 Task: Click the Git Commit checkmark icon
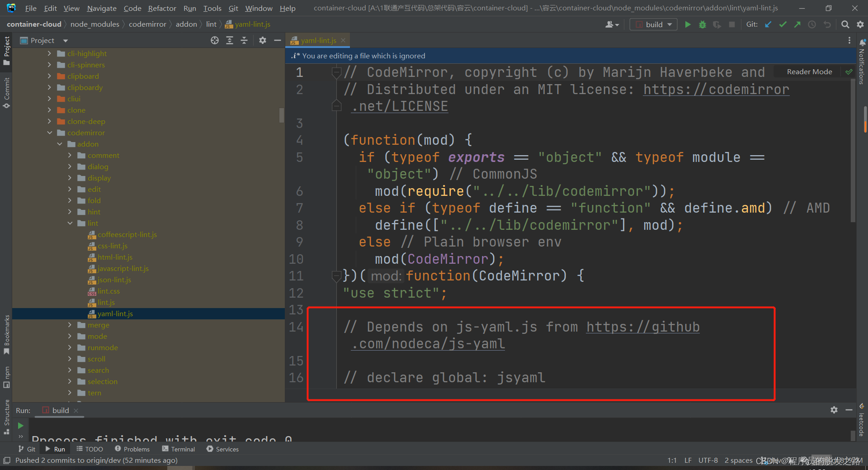(x=783, y=24)
